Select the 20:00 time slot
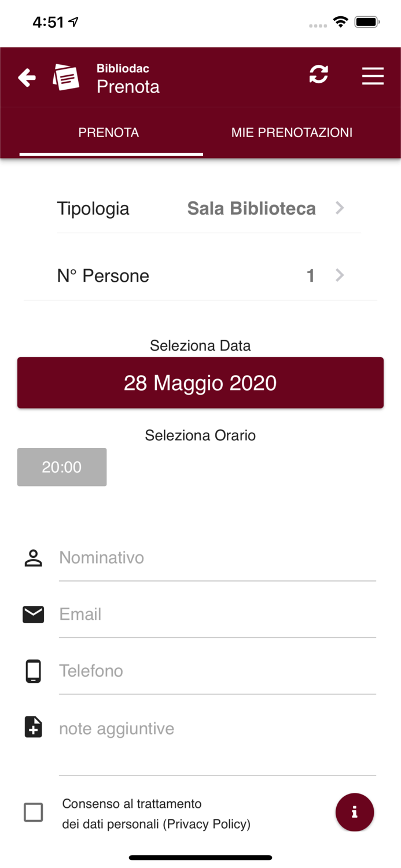The width and height of the screenshot is (401, 868). point(61,467)
